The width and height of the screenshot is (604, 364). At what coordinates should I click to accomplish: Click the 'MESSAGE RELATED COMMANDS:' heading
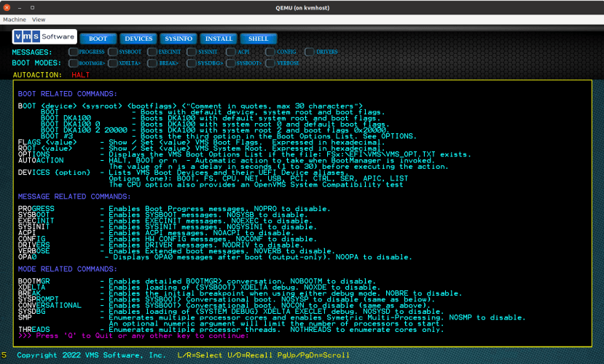click(74, 197)
